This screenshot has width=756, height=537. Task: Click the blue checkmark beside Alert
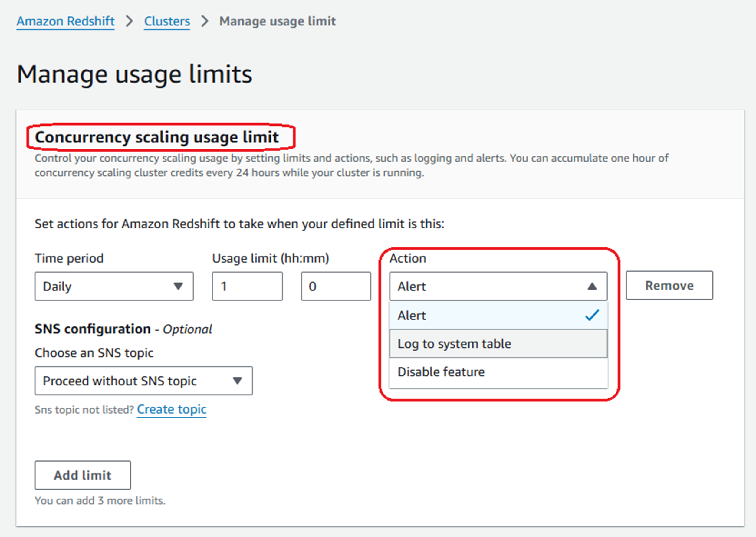pos(592,316)
